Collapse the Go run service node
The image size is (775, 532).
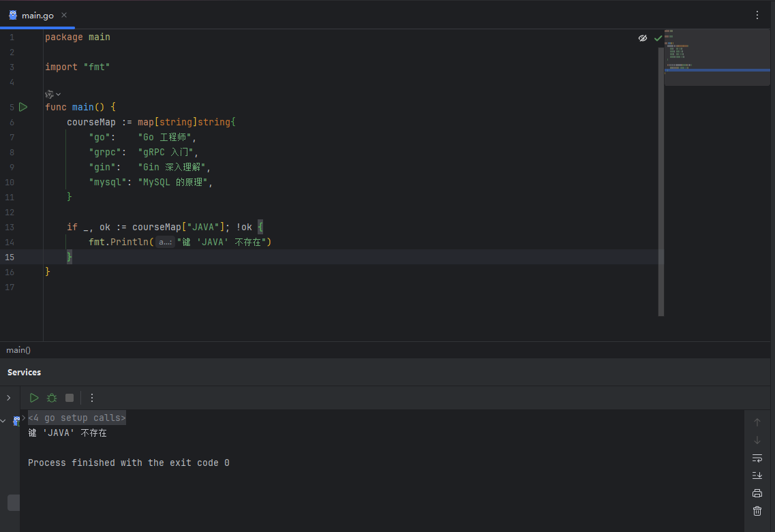(3, 421)
